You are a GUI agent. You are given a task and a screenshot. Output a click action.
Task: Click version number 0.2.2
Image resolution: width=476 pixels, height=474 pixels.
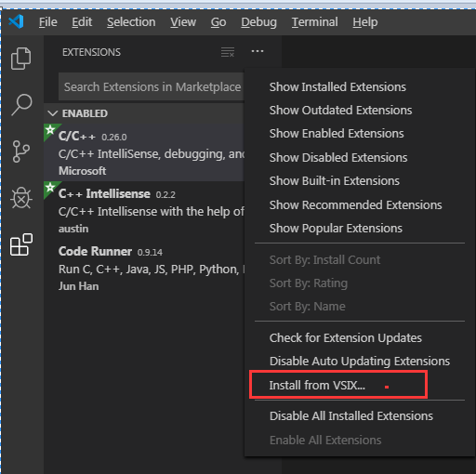coord(165,195)
